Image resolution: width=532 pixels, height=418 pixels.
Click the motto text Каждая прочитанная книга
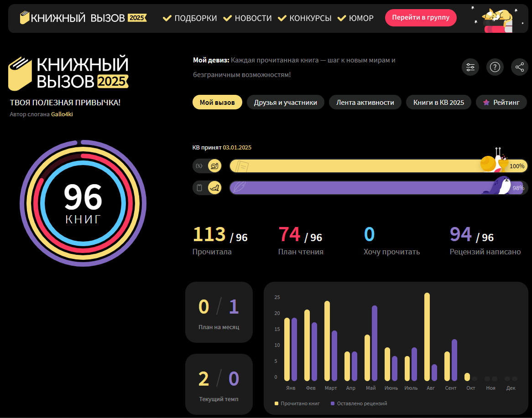pos(275,60)
